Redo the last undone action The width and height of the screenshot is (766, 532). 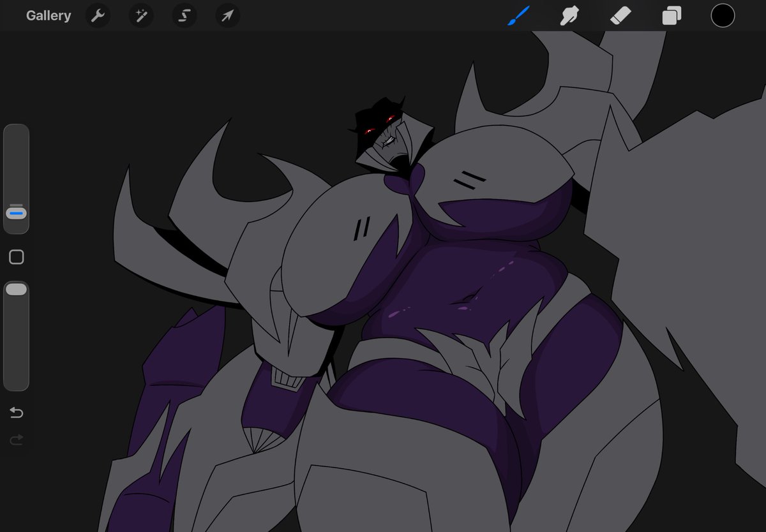click(17, 439)
